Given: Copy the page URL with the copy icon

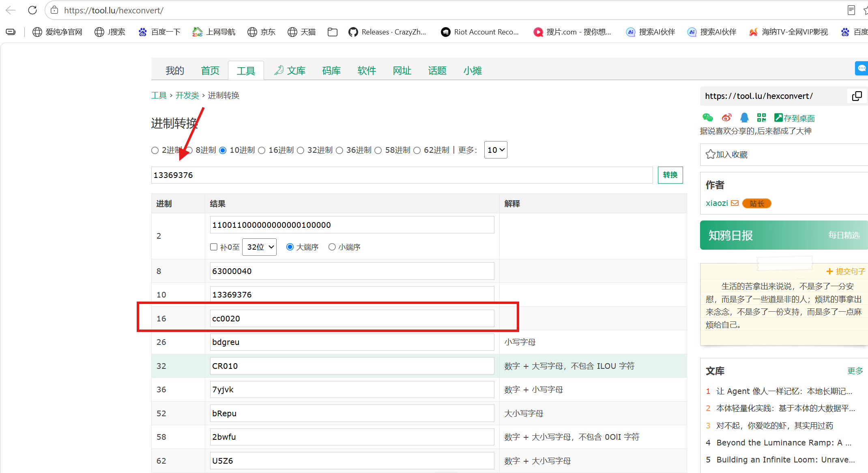Looking at the screenshot, I should click(x=857, y=96).
